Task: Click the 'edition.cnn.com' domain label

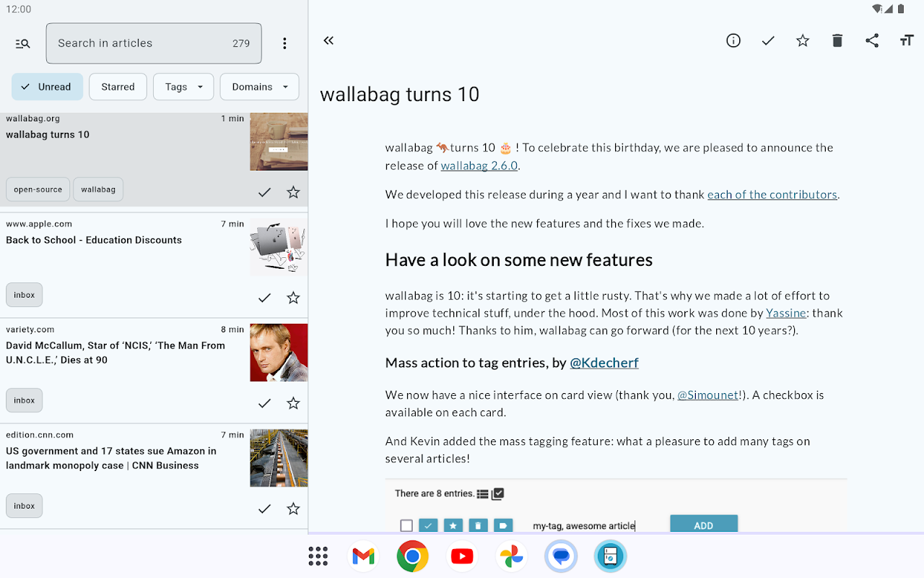Action: pyautogui.click(x=40, y=435)
